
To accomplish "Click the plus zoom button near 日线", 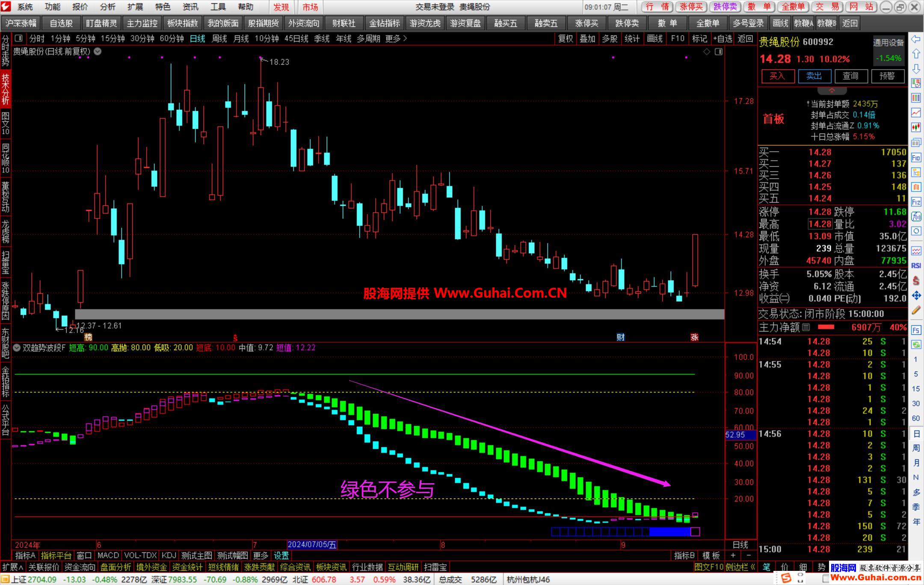I will coord(733,555).
